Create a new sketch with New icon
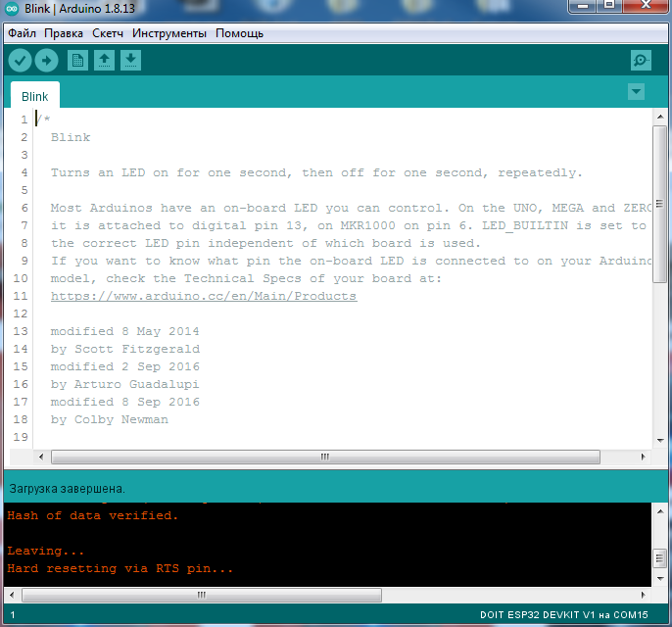The image size is (672, 627). [x=77, y=61]
